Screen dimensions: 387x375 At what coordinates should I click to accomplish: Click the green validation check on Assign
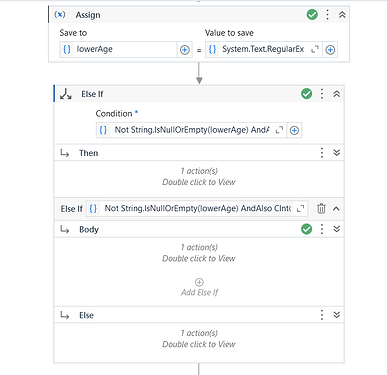[312, 15]
